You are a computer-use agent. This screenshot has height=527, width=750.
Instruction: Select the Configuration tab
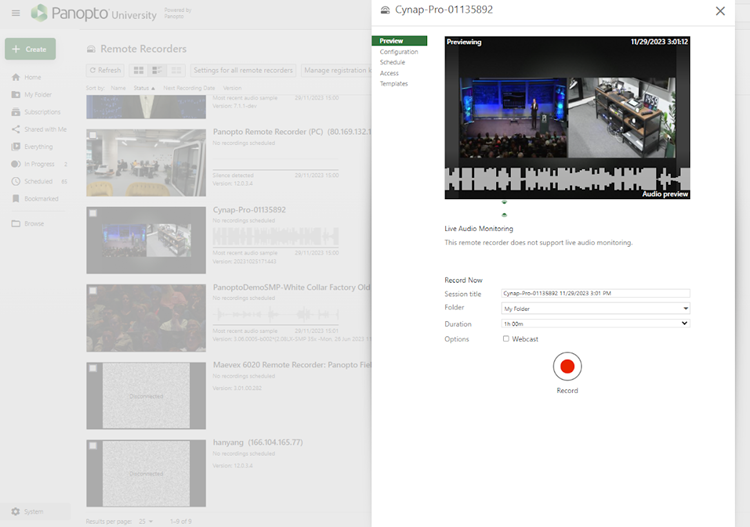399,52
